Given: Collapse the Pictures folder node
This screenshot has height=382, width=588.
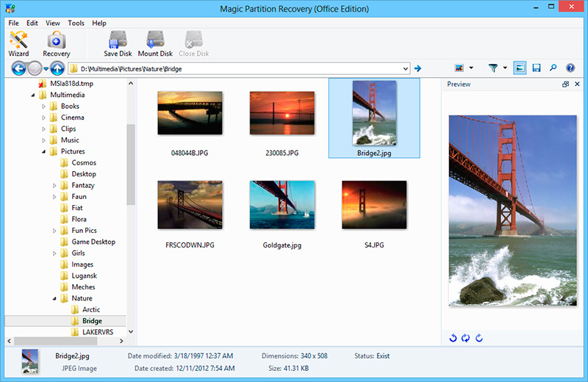Looking at the screenshot, I should coord(44,152).
